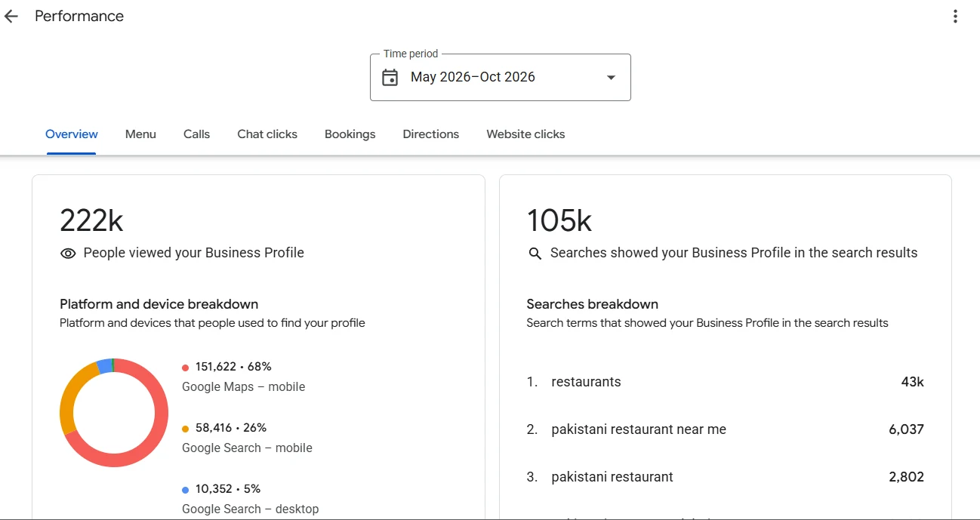The width and height of the screenshot is (980, 520).
Task: Open the three-dot more options menu
Action: tap(955, 17)
